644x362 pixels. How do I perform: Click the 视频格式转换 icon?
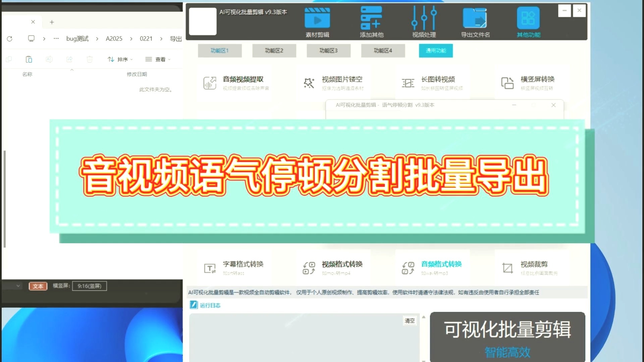(309, 268)
